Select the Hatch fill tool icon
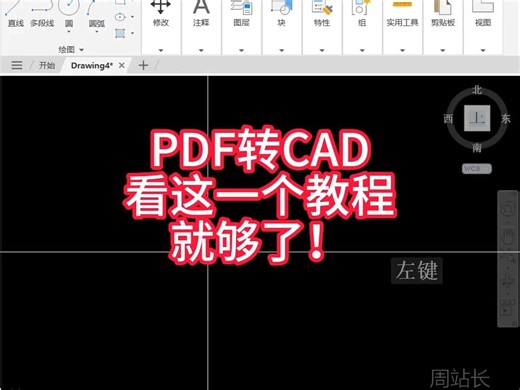 (120, 33)
